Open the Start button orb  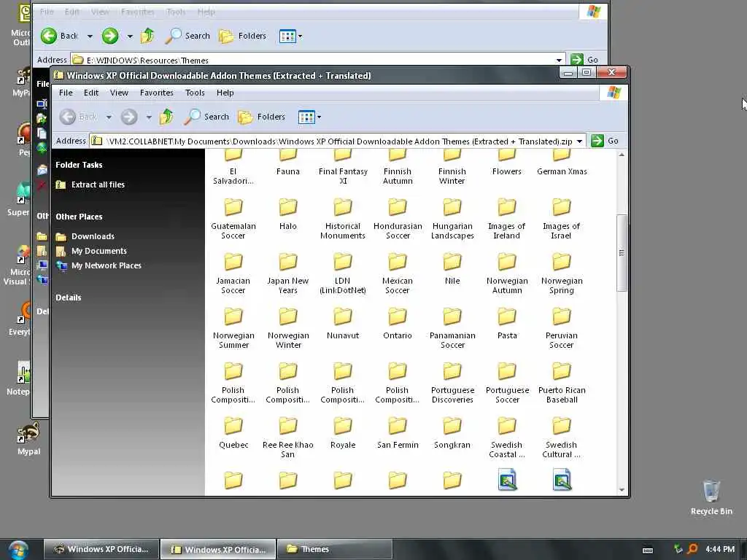point(18,550)
